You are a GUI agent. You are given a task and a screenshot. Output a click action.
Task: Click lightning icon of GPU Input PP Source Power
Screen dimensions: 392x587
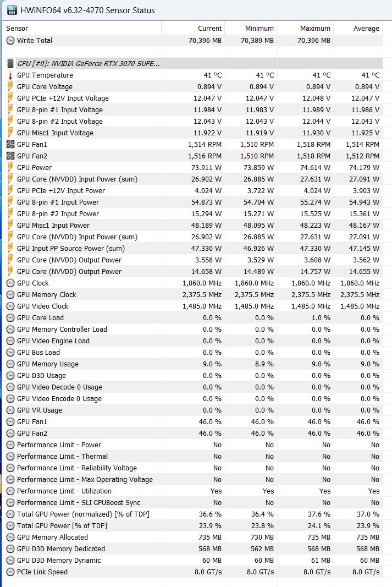click(x=10, y=249)
